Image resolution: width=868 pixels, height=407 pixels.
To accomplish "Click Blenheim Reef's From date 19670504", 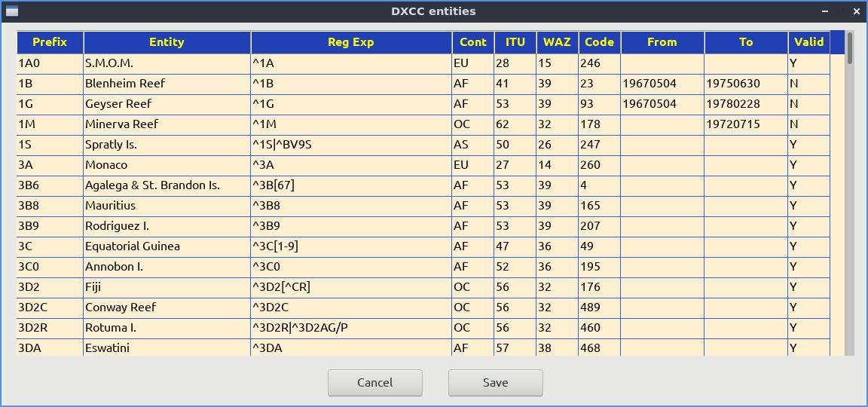I will click(662, 84).
